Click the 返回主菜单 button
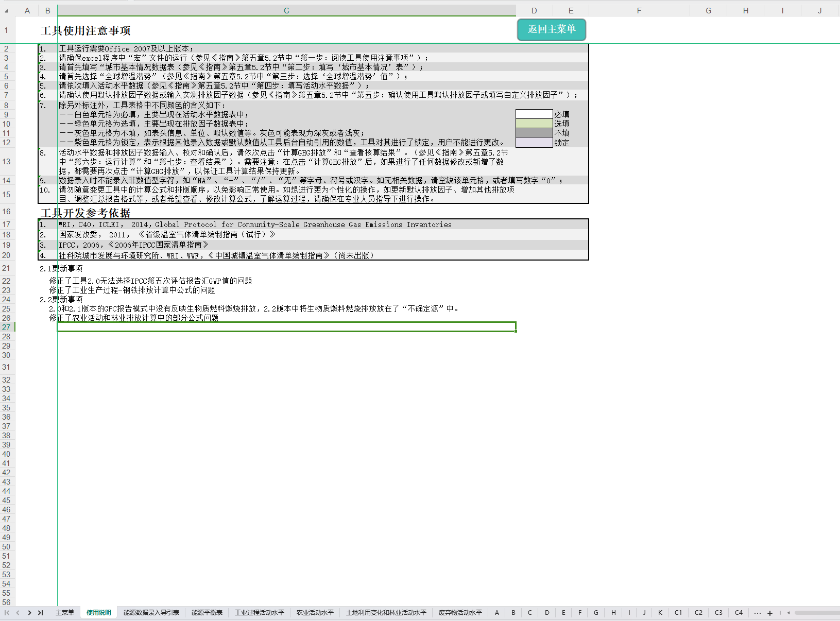 551,29
